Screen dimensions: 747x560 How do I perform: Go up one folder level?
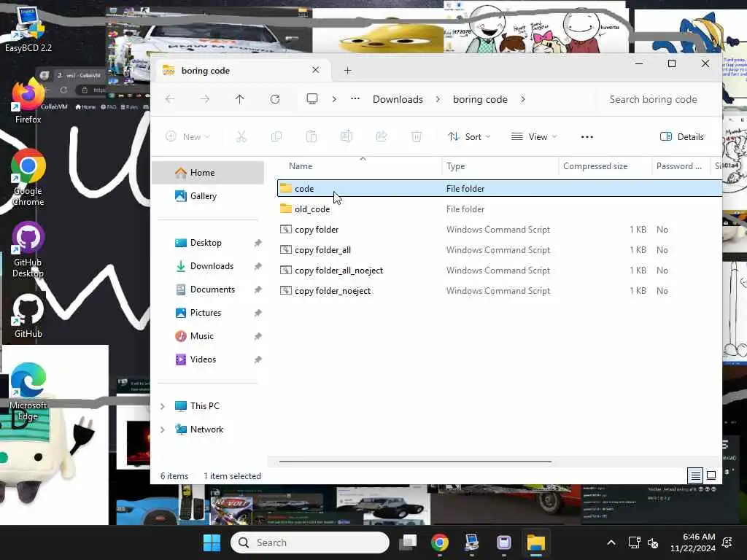pos(239,99)
